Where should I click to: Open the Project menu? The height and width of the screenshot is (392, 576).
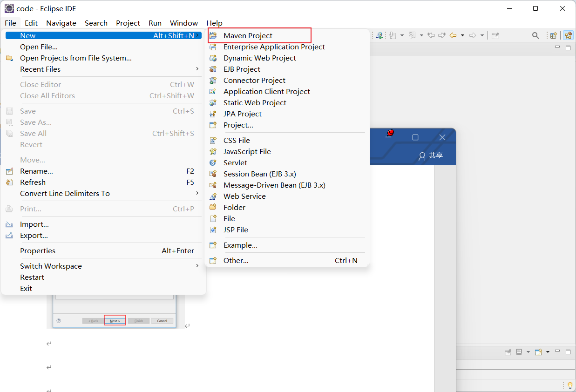pos(128,23)
